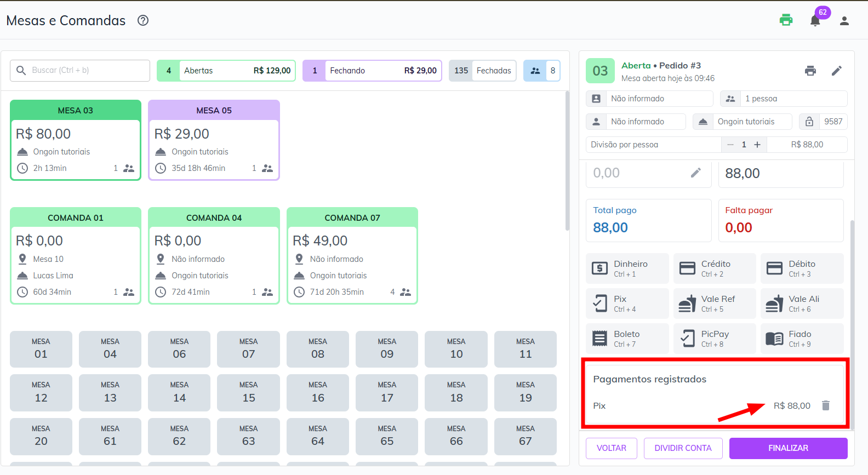
Task: Edit order #3 with the pencil icon
Action: (836, 71)
